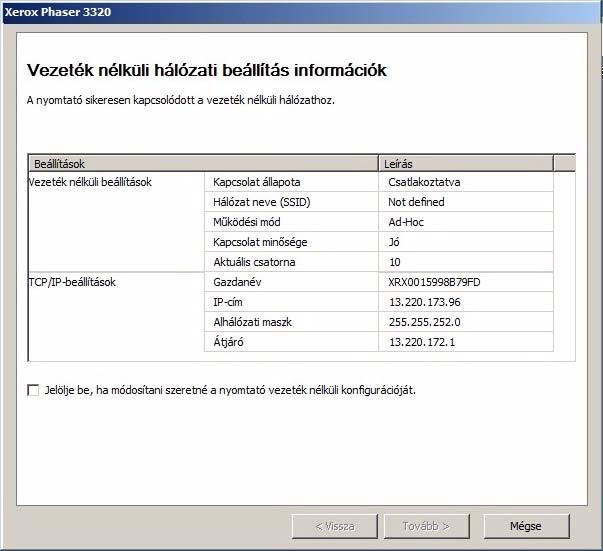Click the Kapcsolat minősége cell
Image resolution: width=603 pixels, height=551 pixels.
click(x=291, y=242)
